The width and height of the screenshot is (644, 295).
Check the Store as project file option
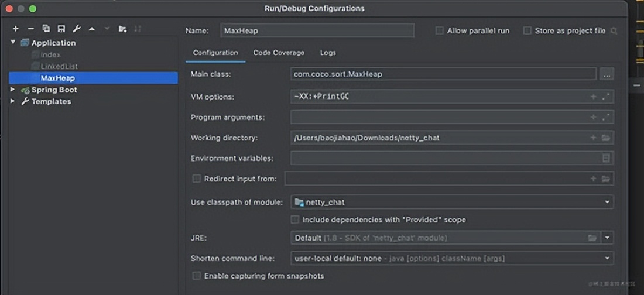click(x=527, y=30)
